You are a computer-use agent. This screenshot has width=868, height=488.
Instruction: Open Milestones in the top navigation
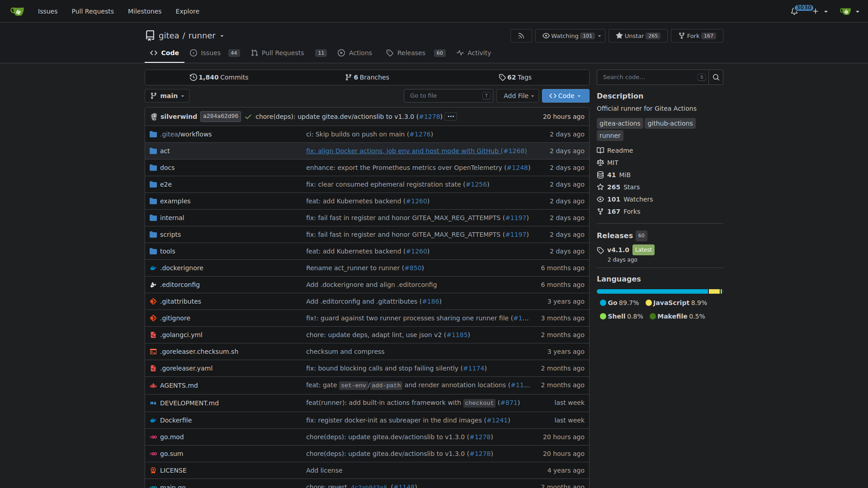(x=145, y=11)
